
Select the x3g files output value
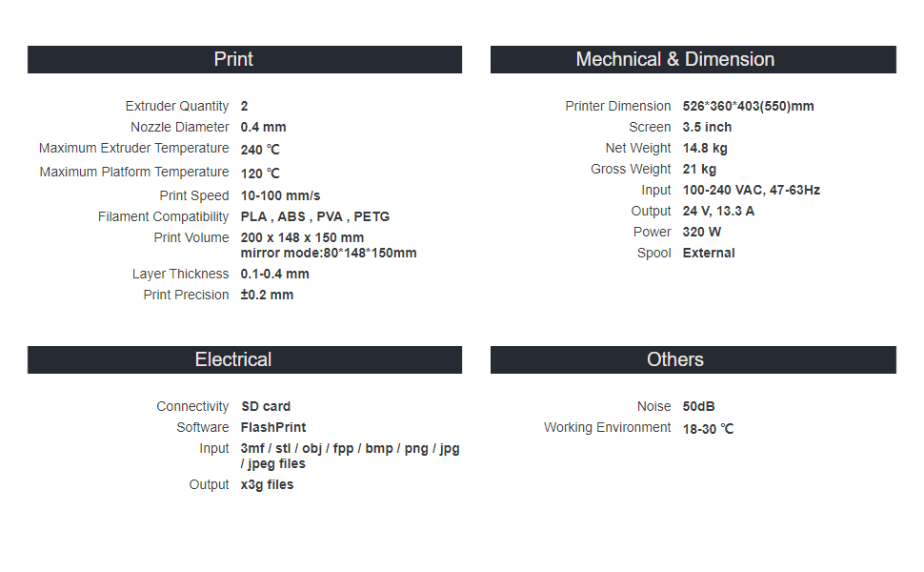[x=267, y=484]
